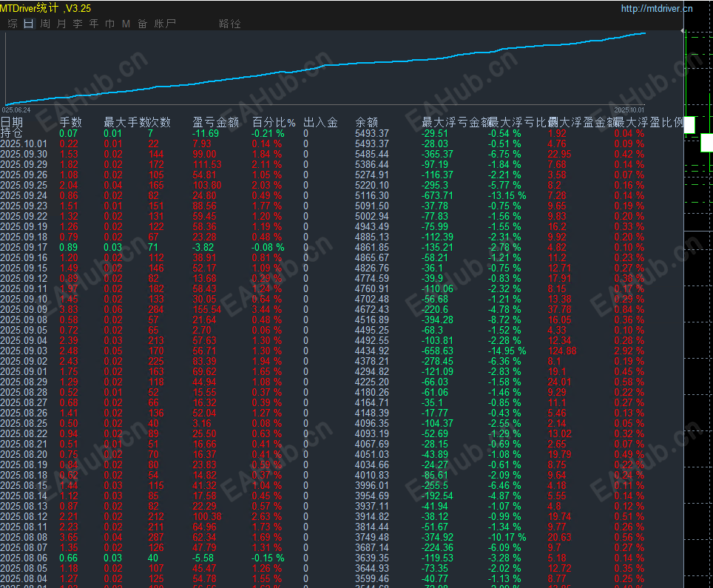713x588 pixels.
Task: Click the M timeframe icon
Action: pyautogui.click(x=126, y=24)
